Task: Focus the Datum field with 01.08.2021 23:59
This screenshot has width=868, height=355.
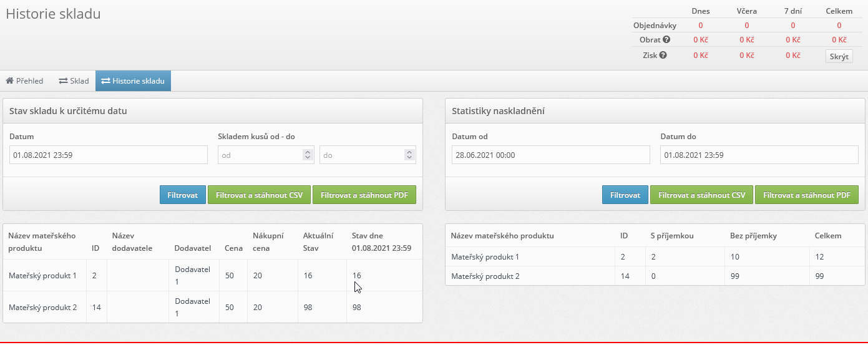Action: coord(109,155)
